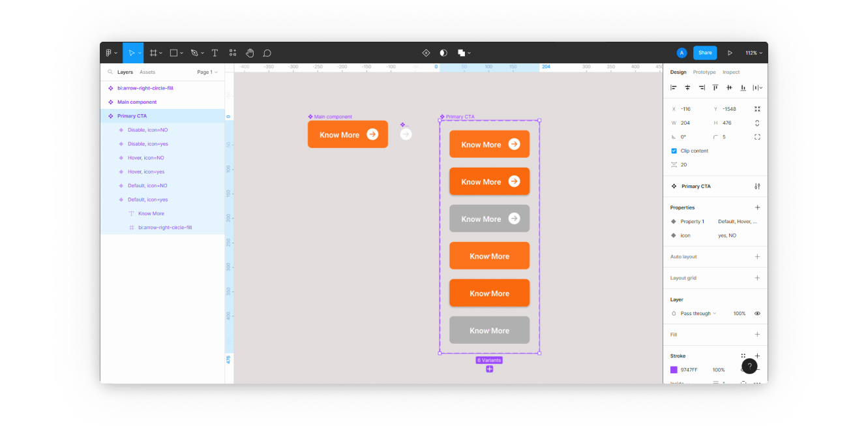This screenshot has width=868, height=426.
Task: Switch to the Design tab
Action: click(x=678, y=72)
